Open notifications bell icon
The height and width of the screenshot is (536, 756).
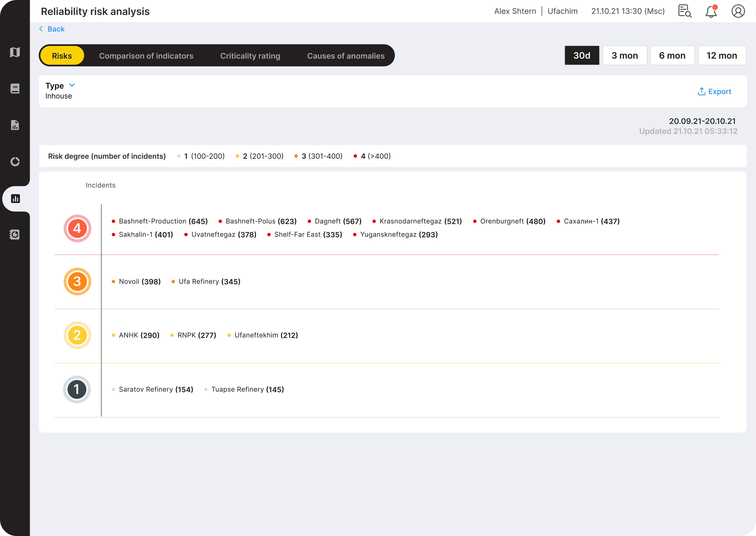coord(711,11)
